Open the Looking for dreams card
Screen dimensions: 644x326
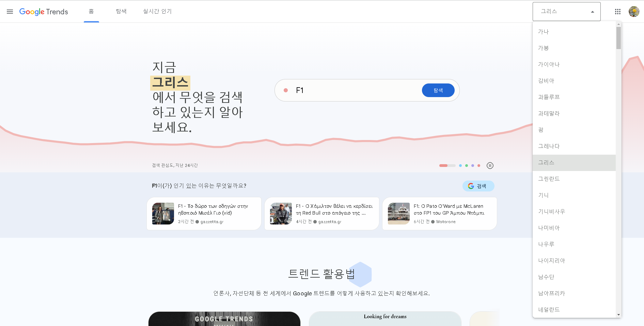coord(385,319)
